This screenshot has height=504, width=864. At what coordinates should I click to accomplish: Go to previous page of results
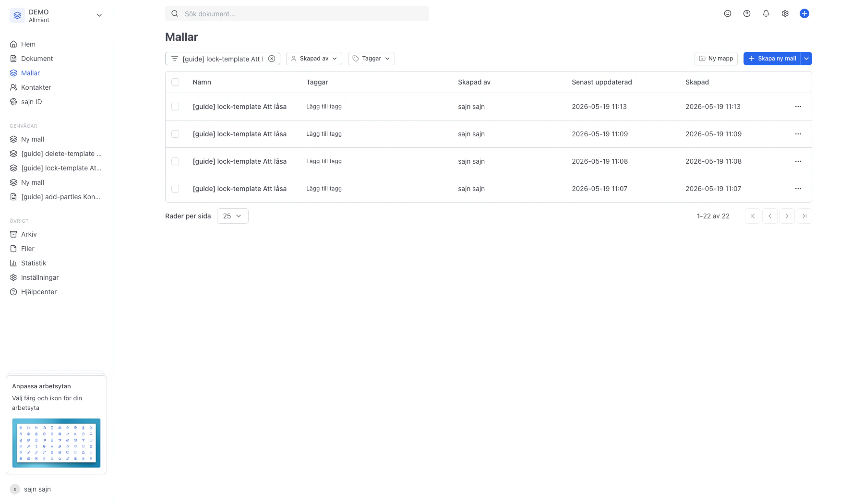(770, 216)
